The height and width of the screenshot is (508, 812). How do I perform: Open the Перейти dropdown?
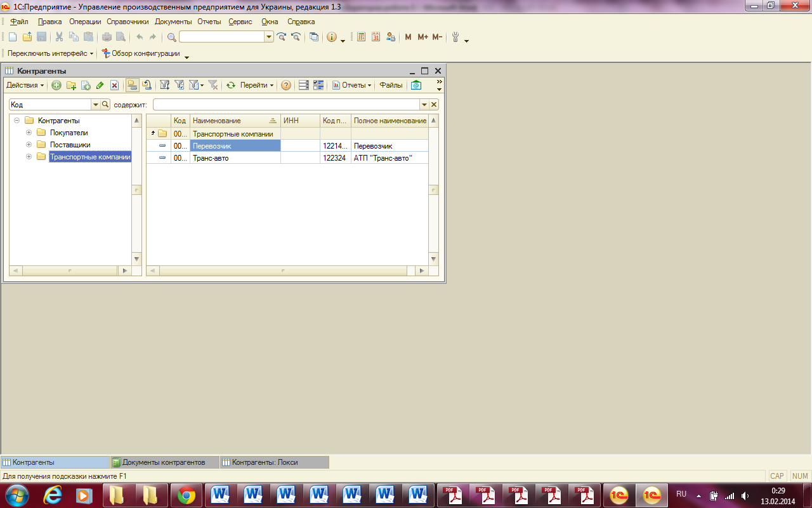pos(257,85)
